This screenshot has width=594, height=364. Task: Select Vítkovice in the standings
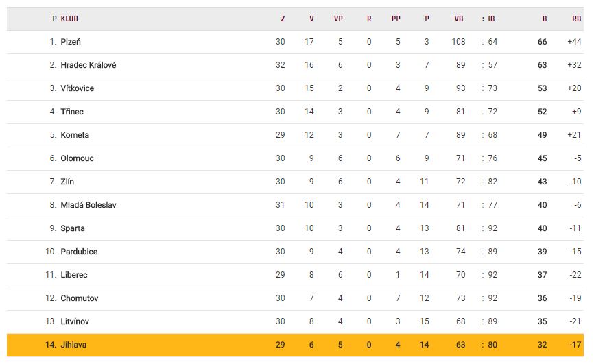(77, 88)
